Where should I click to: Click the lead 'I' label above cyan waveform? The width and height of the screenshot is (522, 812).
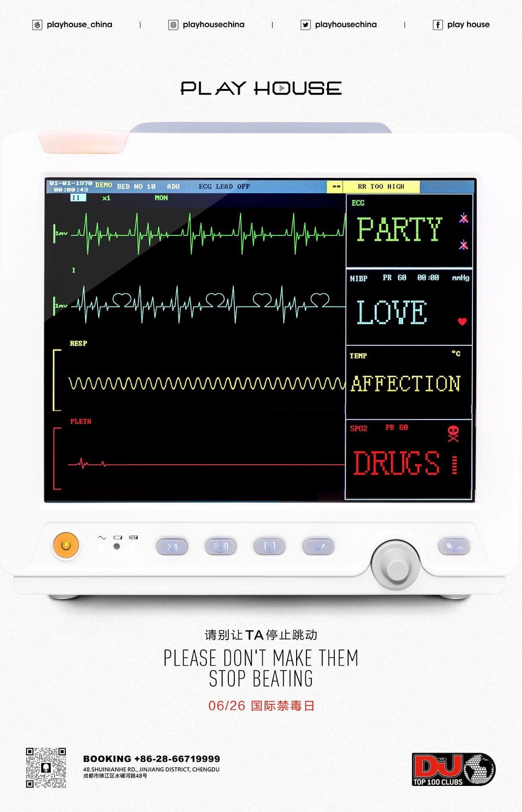(x=73, y=270)
